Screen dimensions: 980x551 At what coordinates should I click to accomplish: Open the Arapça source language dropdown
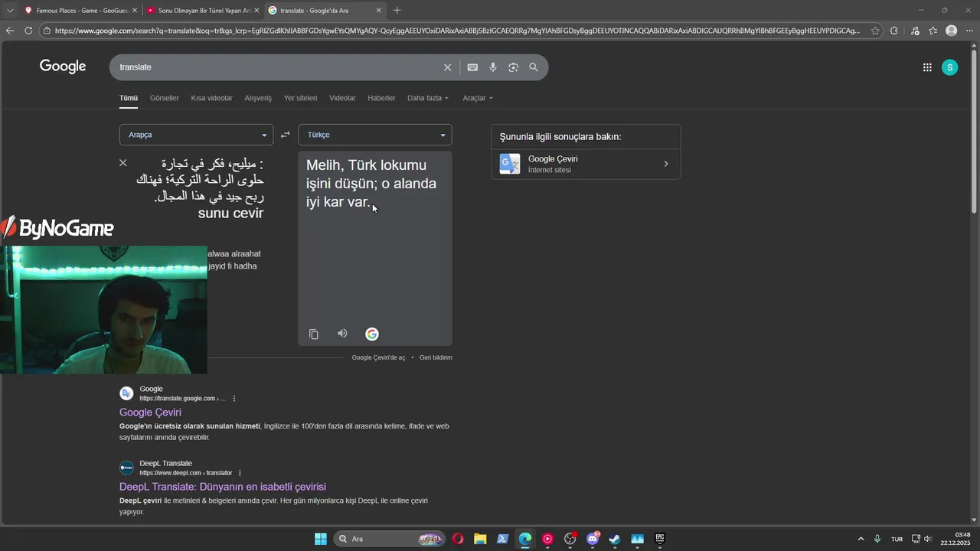pyautogui.click(x=196, y=135)
